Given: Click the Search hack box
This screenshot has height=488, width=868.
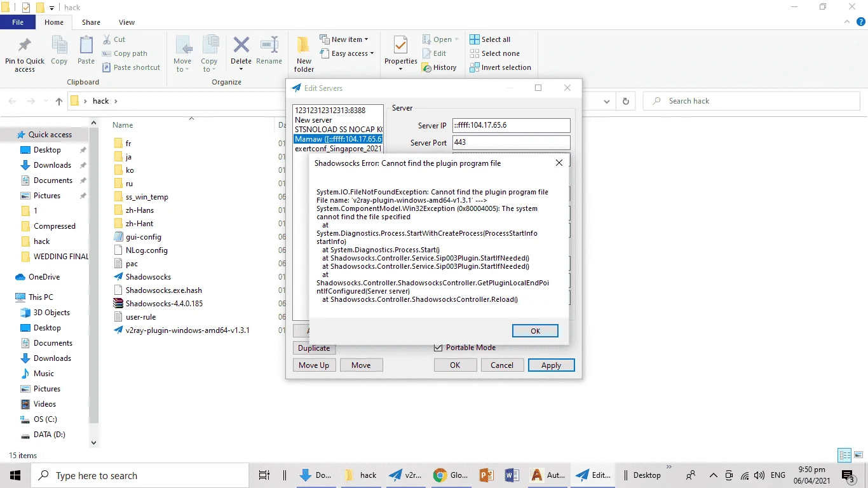Looking at the screenshot, I should pyautogui.click(x=751, y=101).
